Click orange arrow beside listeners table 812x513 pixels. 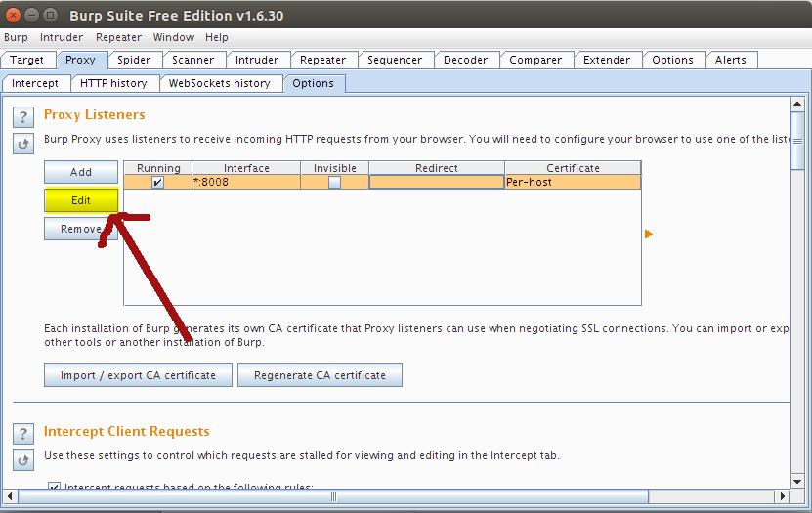[x=649, y=234]
